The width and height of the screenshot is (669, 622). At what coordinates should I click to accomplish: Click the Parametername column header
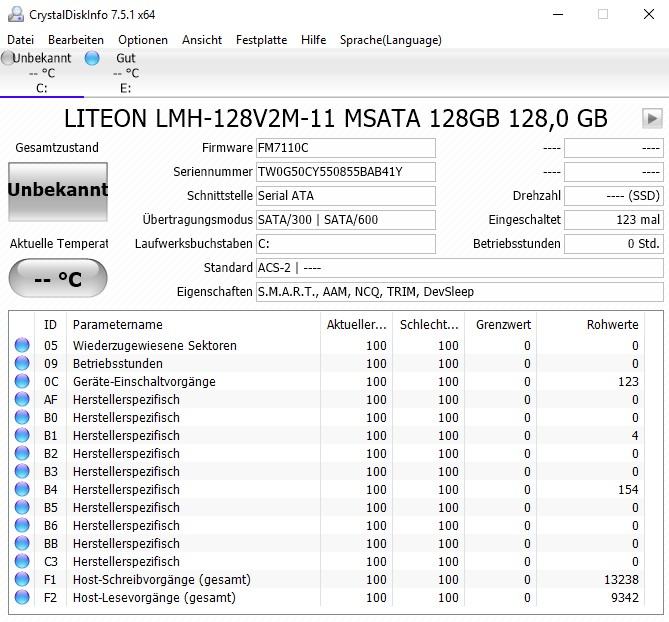[193, 325]
